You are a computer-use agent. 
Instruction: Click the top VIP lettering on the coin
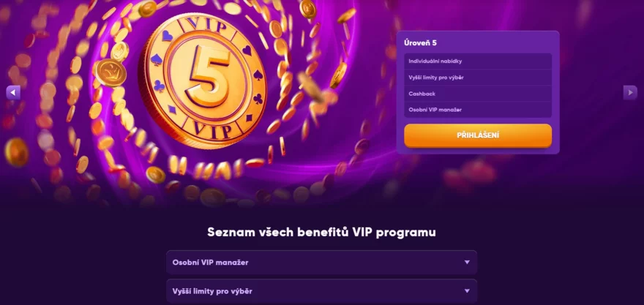tap(206, 26)
